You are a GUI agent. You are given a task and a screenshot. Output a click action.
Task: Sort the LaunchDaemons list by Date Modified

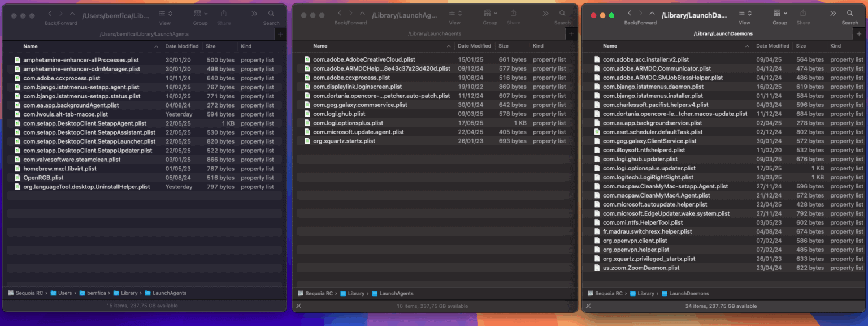pyautogui.click(x=772, y=46)
